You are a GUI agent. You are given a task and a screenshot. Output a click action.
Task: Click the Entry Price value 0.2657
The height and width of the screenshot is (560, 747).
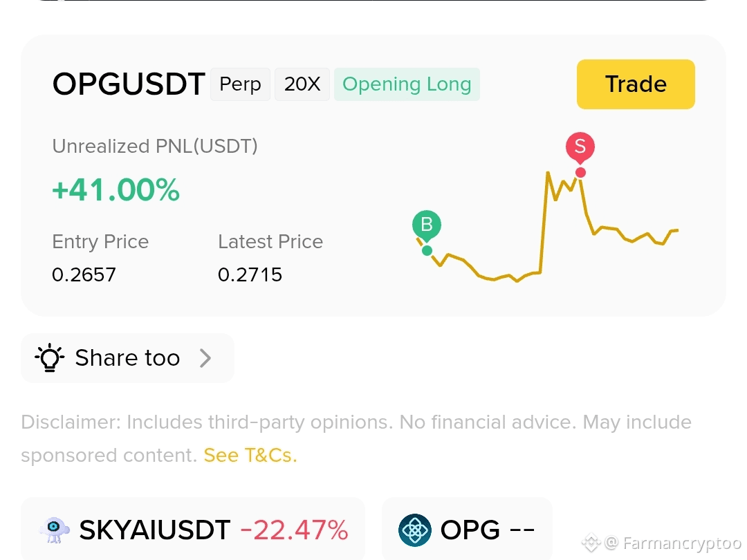pos(84,274)
